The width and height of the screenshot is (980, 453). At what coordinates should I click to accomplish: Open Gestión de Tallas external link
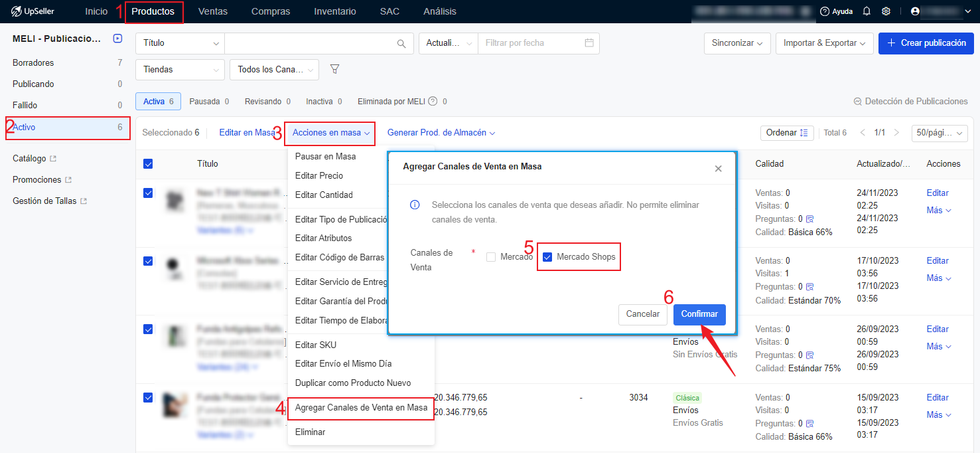click(50, 201)
